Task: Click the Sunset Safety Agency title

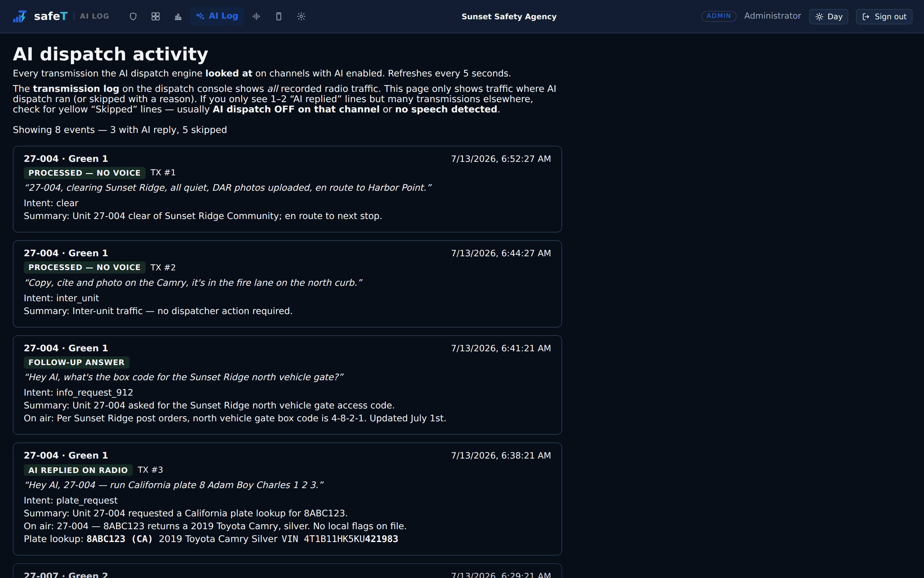Action: point(509,17)
